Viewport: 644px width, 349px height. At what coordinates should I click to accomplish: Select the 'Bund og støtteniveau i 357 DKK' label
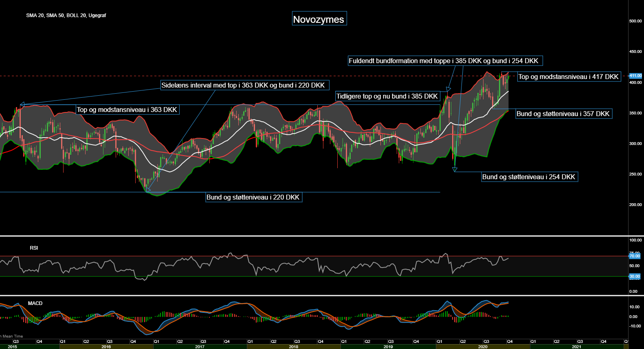563,114
